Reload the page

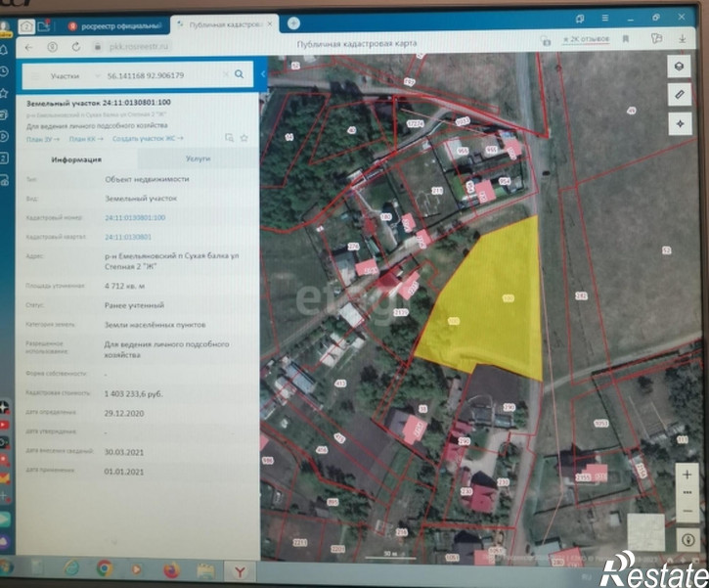(x=76, y=46)
